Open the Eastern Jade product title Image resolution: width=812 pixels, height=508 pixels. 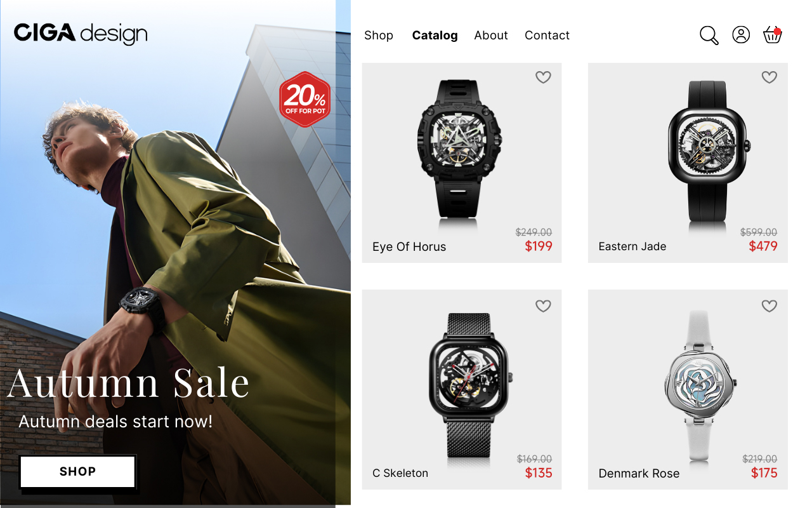point(632,246)
